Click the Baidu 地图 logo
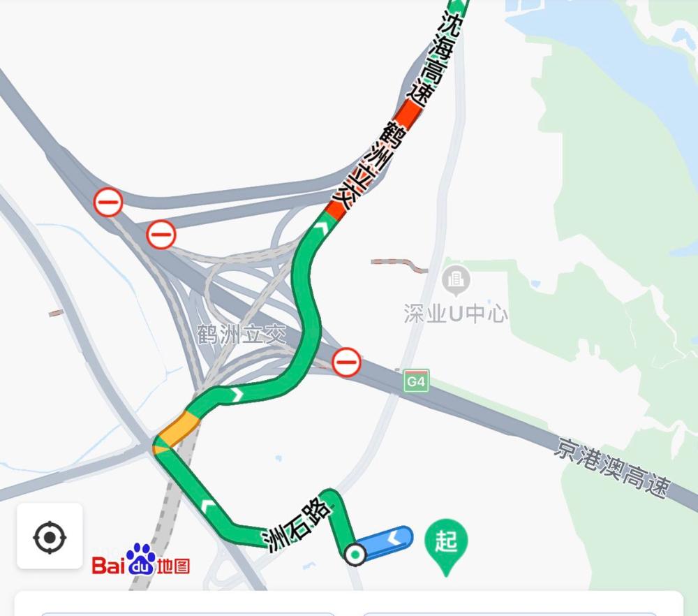 (x=141, y=560)
